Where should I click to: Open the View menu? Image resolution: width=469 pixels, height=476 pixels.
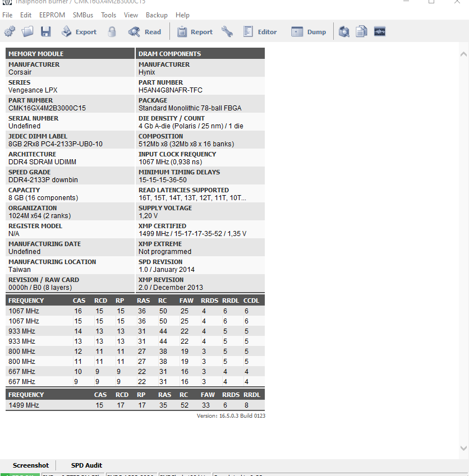click(x=131, y=15)
